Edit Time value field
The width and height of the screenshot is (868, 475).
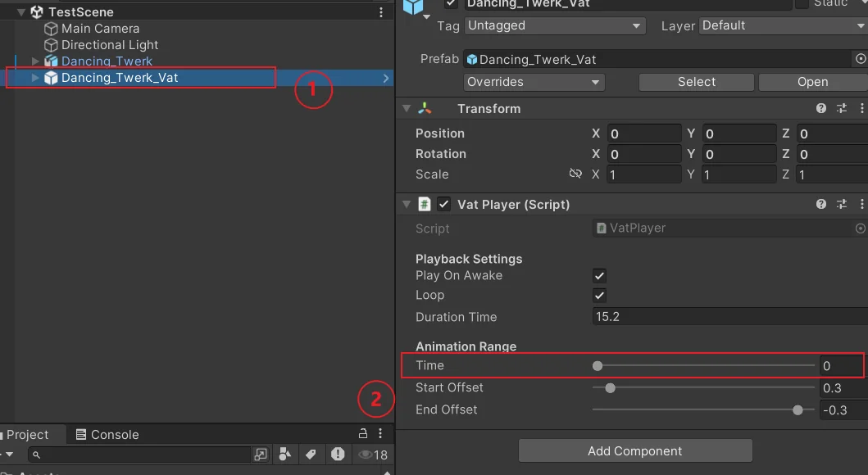(842, 365)
